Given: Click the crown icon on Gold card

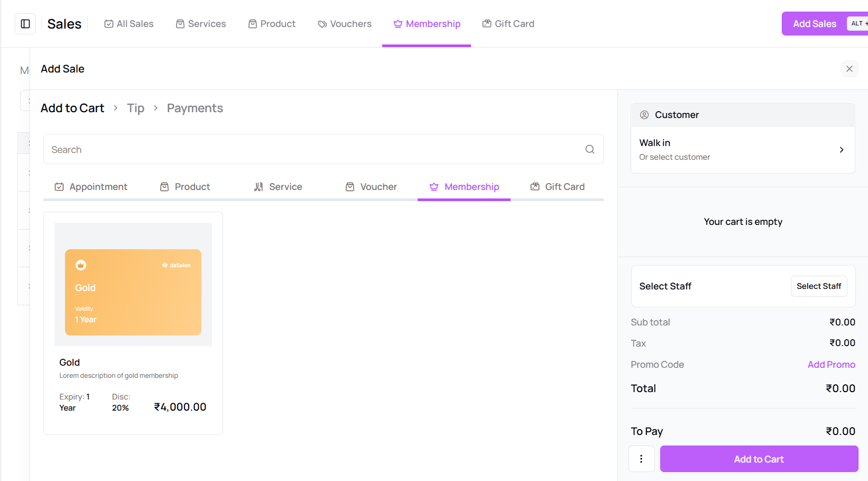Looking at the screenshot, I should pyautogui.click(x=81, y=265).
